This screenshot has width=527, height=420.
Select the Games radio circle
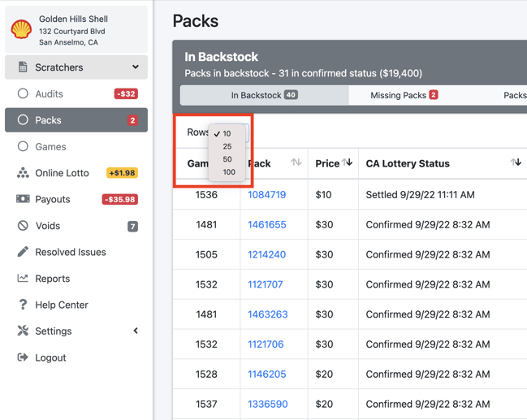pyautogui.click(x=23, y=147)
